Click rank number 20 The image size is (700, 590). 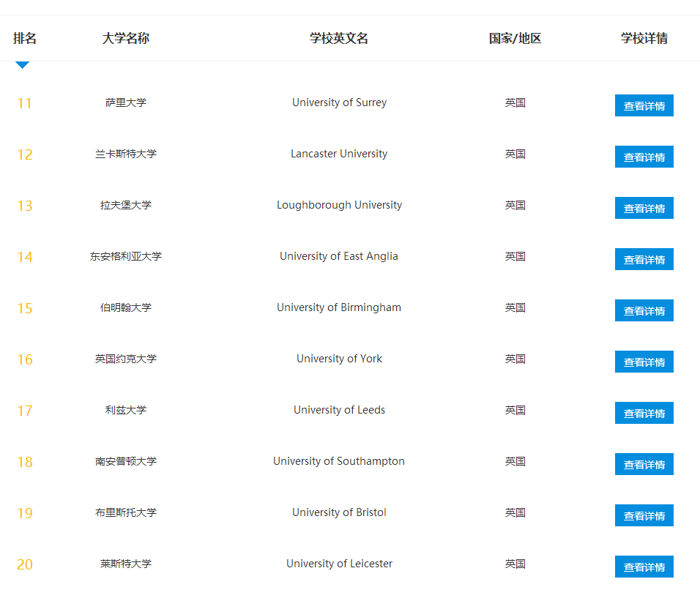click(25, 565)
